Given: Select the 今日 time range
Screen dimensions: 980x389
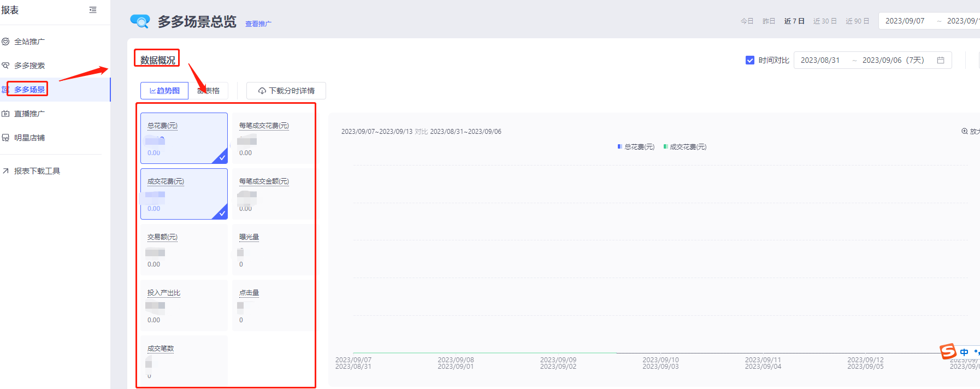Looking at the screenshot, I should click(747, 21).
